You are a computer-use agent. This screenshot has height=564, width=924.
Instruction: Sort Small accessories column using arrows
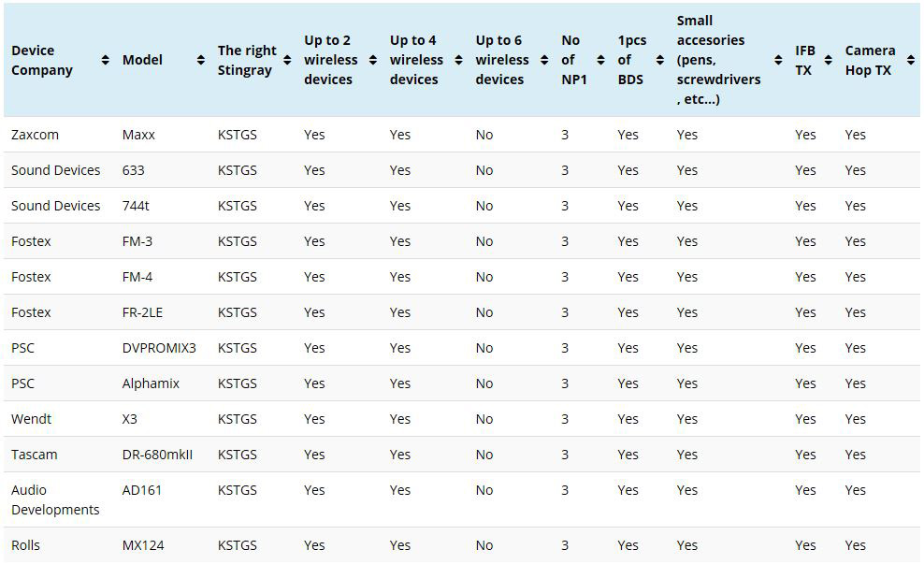[x=778, y=60]
